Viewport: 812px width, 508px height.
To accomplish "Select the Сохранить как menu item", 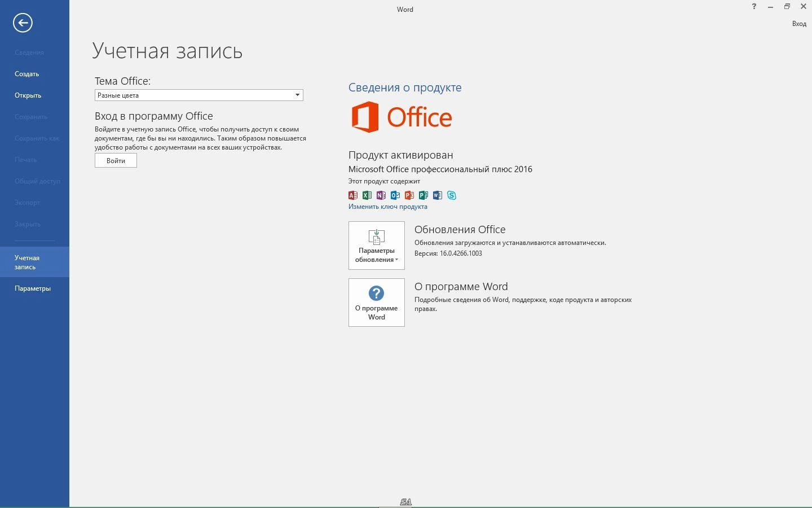I will 34,138.
